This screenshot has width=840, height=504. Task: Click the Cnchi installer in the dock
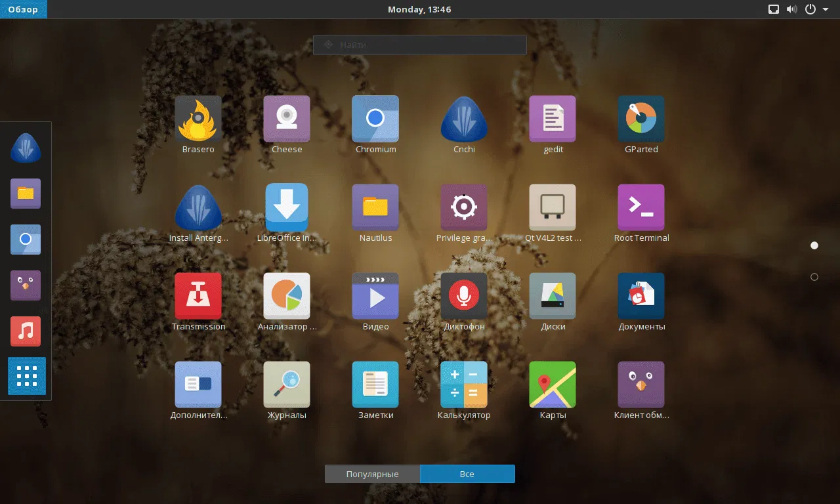click(26, 148)
